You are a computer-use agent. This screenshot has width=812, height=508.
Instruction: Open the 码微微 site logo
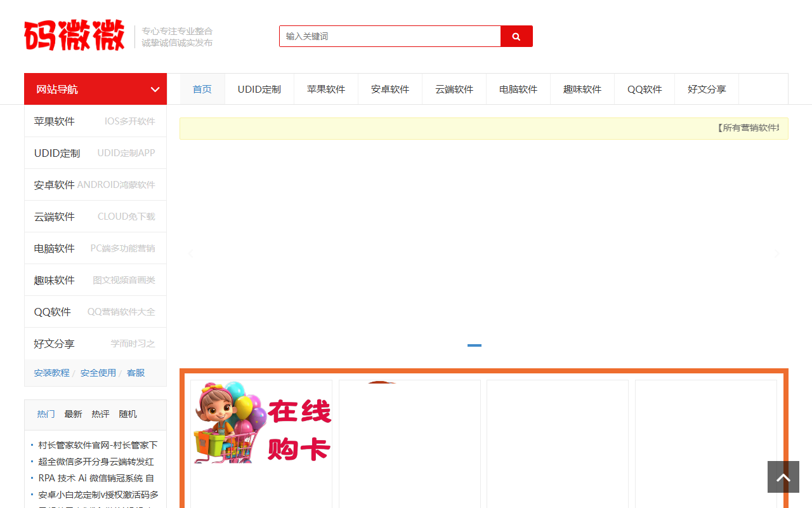click(74, 36)
